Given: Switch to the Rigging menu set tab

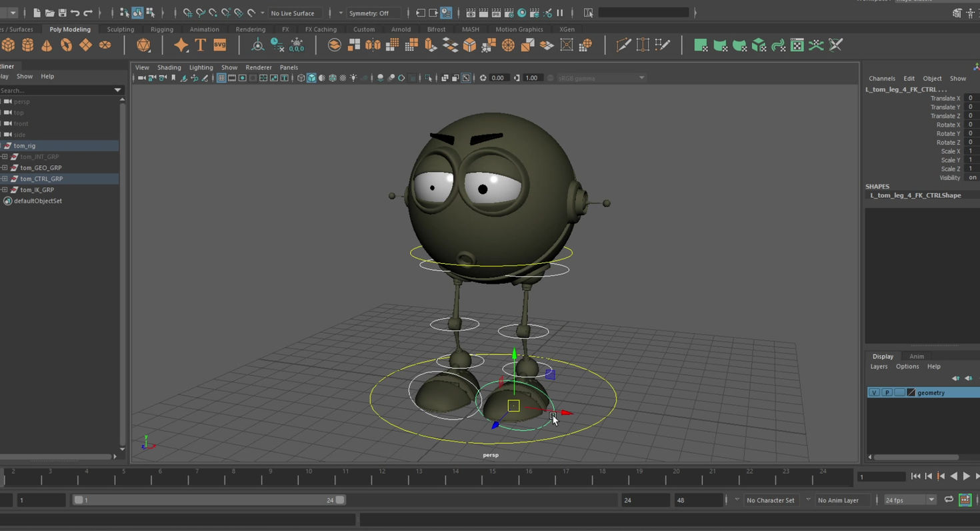Looking at the screenshot, I should (x=161, y=29).
